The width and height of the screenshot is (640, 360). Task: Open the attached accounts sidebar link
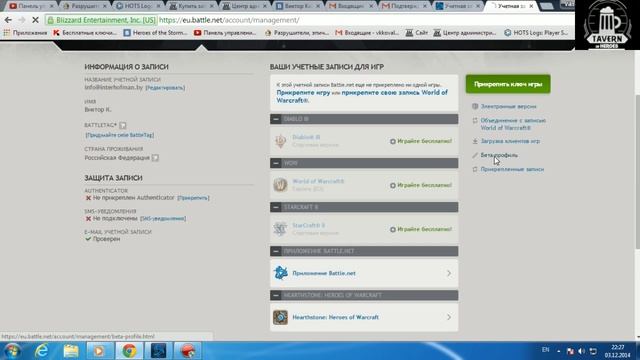[512, 169]
